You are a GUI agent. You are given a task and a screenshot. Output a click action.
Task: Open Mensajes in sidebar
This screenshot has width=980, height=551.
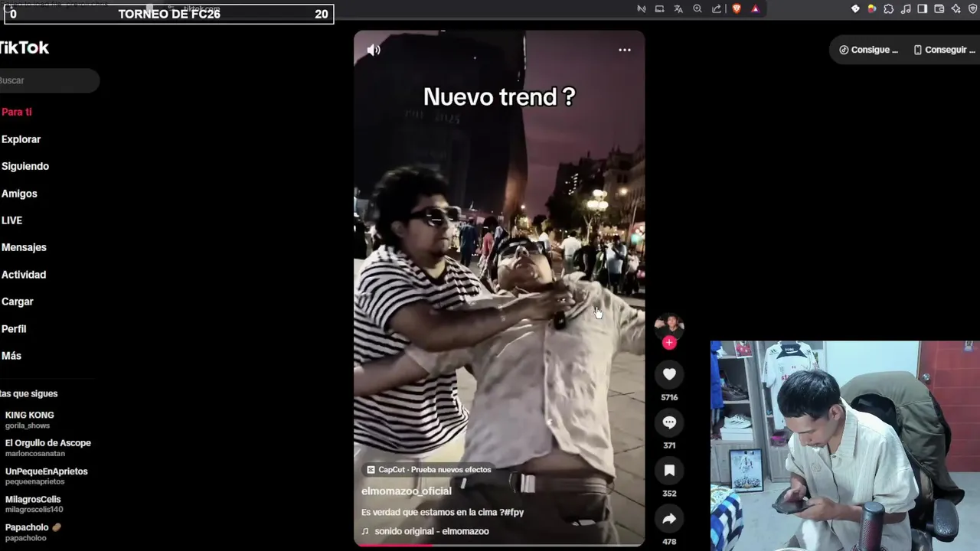coord(23,247)
